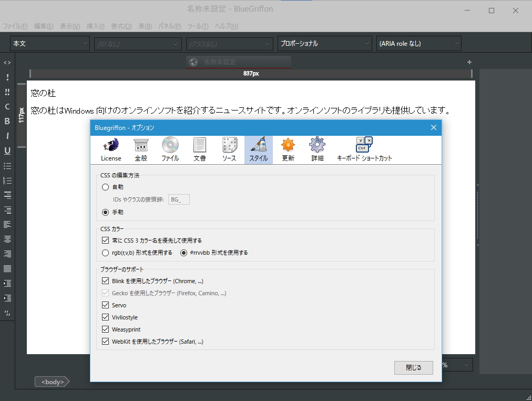Decrease indent in sidebar
This screenshot has height=401, width=532.
pyautogui.click(x=7, y=298)
